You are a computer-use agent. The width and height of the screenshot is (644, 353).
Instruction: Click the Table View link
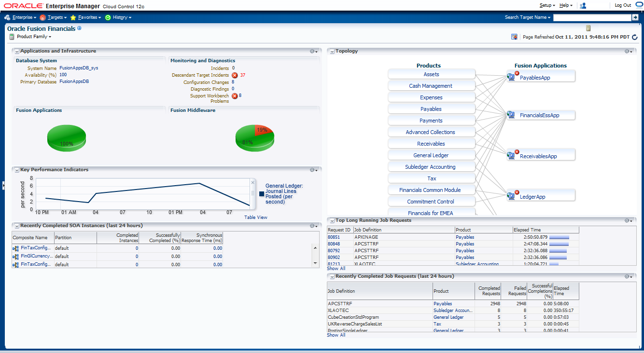pyautogui.click(x=255, y=217)
